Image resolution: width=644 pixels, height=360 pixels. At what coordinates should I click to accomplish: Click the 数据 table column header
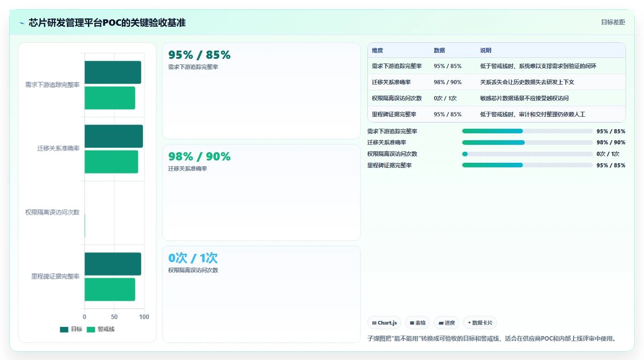pyautogui.click(x=439, y=51)
